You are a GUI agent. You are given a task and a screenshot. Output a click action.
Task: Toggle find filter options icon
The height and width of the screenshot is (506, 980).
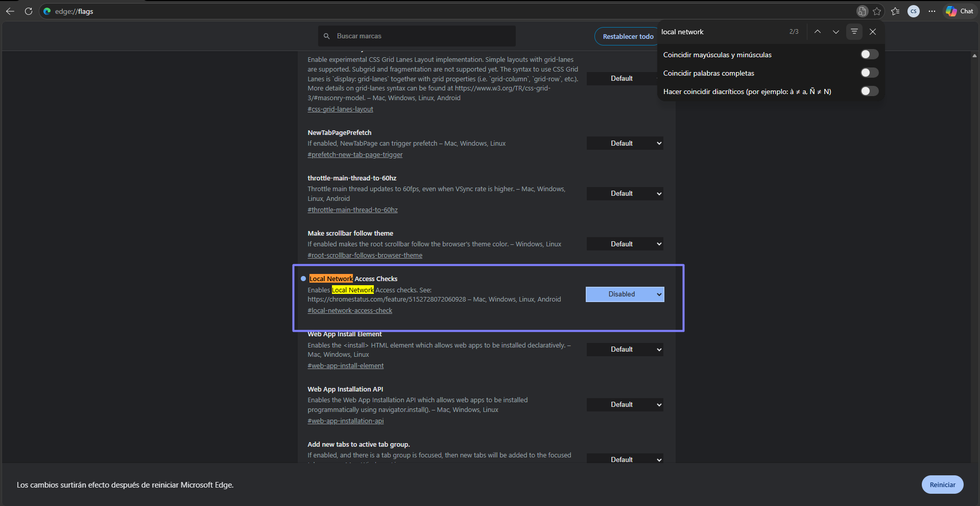click(854, 32)
